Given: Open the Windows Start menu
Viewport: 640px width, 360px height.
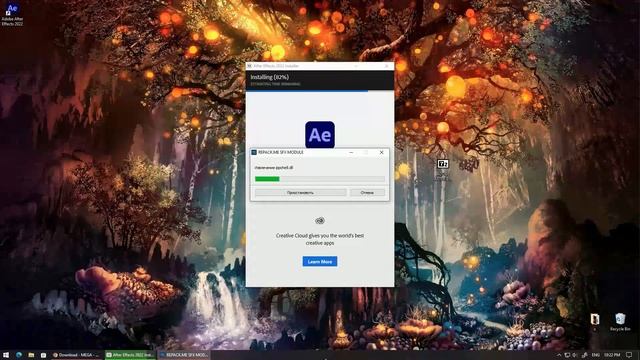Looking at the screenshot, I should tap(6, 355).
